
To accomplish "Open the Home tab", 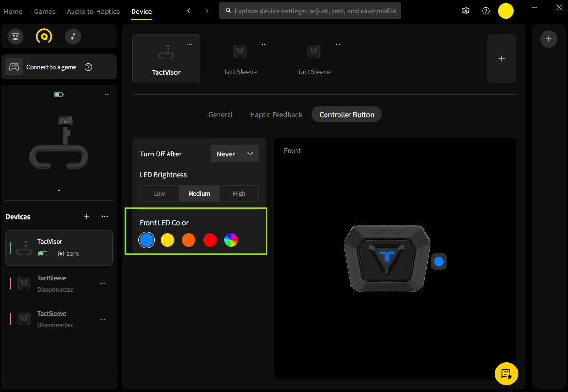I will [12, 11].
